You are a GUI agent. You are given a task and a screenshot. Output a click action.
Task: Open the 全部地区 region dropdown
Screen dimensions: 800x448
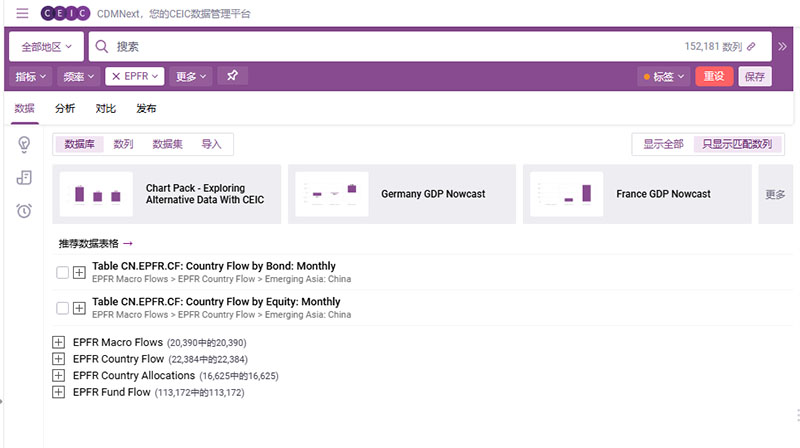pyautogui.click(x=47, y=46)
